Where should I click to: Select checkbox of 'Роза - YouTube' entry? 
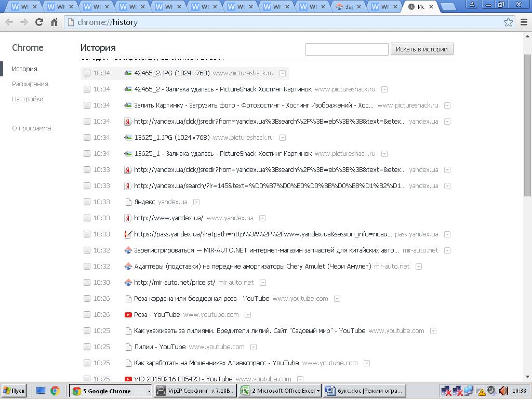click(x=87, y=315)
